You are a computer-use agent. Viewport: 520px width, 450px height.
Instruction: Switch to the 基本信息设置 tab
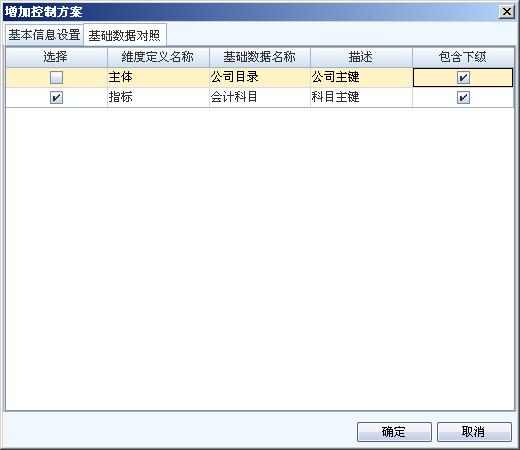pos(44,35)
